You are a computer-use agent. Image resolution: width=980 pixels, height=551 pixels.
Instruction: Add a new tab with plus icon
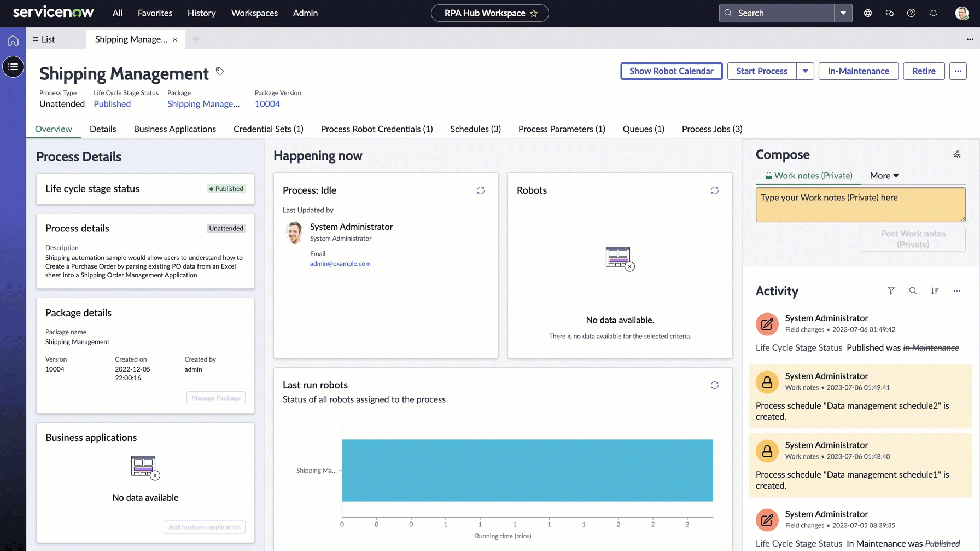196,39
